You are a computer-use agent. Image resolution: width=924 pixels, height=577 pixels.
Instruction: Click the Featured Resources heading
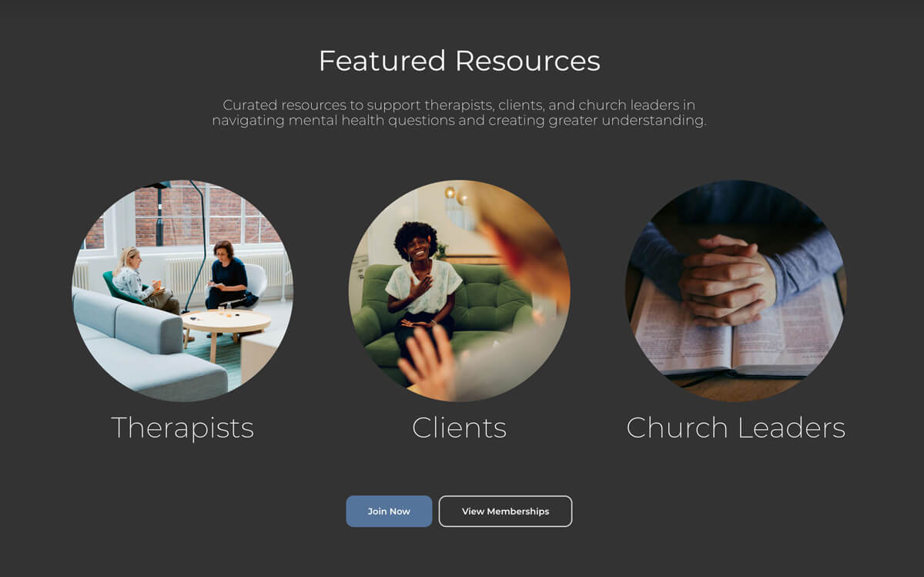[x=460, y=61]
